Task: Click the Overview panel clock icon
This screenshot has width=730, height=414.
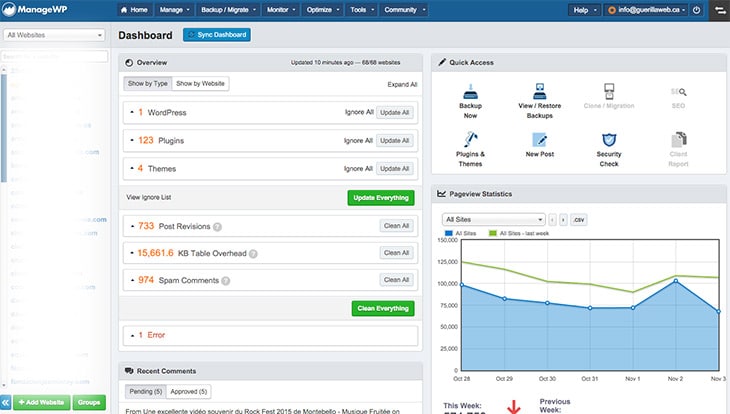Action: pos(129,62)
